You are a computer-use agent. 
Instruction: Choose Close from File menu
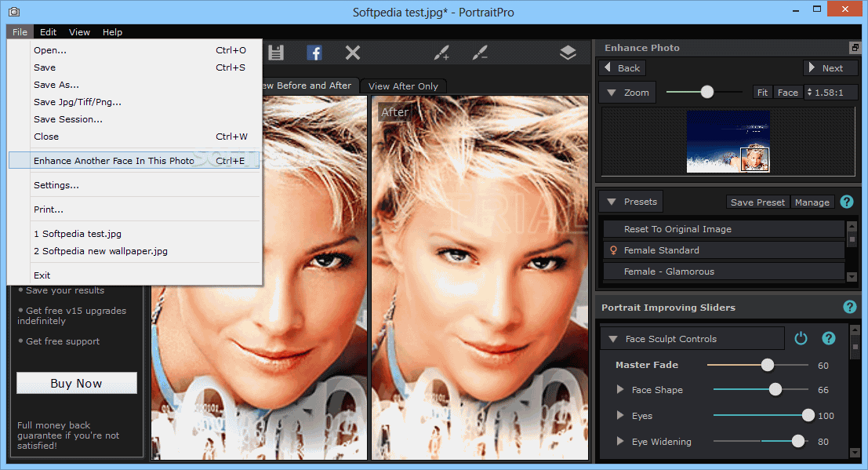135,137
